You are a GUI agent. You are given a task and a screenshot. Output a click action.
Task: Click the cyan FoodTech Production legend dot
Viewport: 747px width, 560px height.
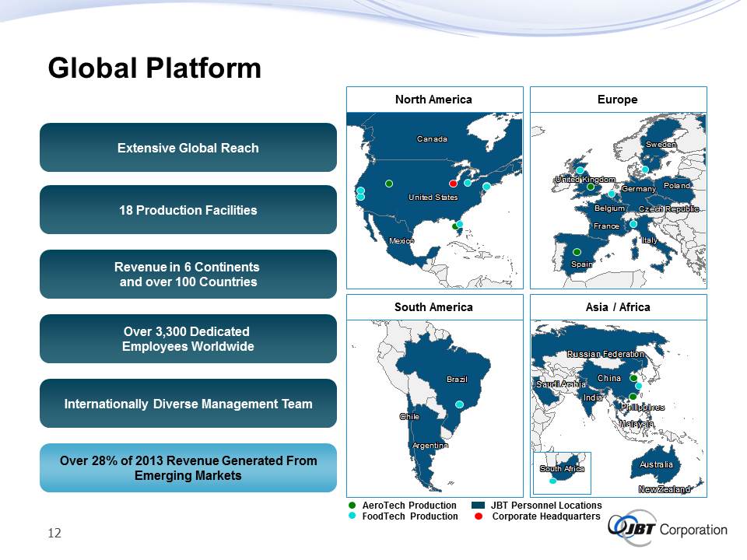pyautogui.click(x=353, y=516)
